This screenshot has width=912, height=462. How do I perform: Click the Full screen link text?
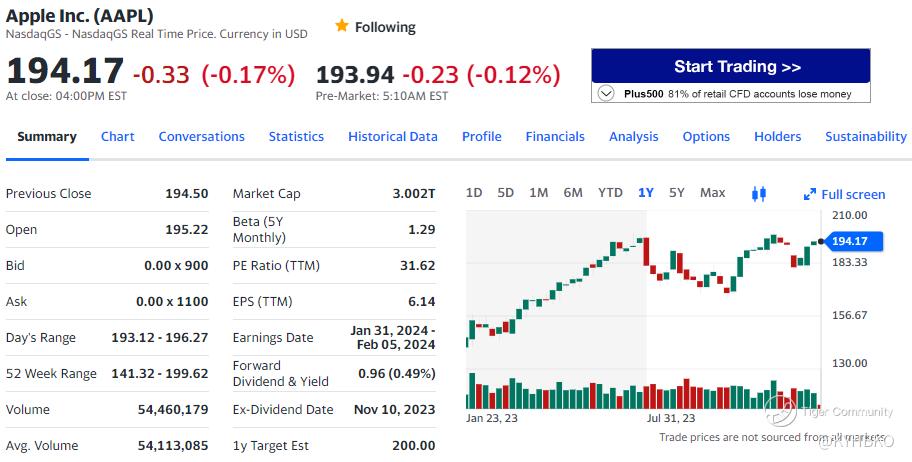pyautogui.click(x=853, y=194)
